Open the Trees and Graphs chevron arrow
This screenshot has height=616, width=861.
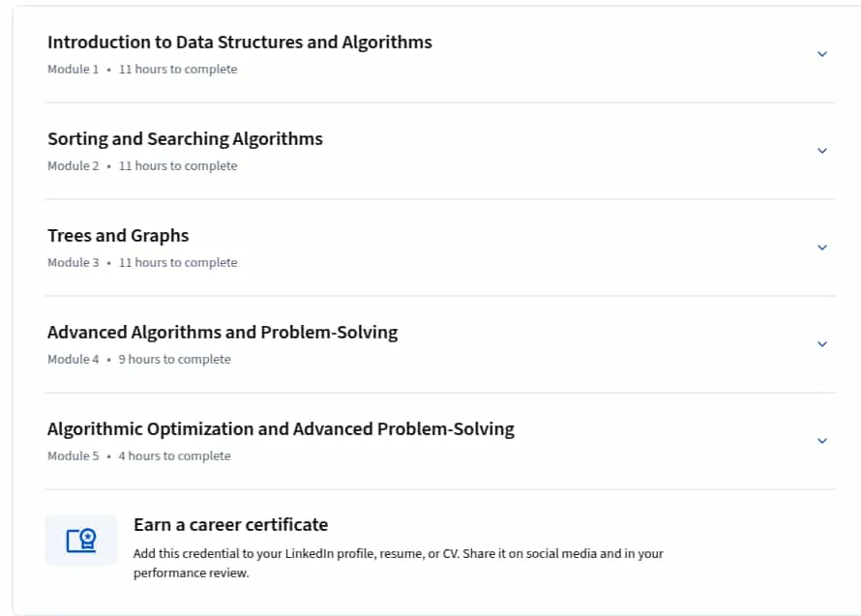click(x=822, y=247)
